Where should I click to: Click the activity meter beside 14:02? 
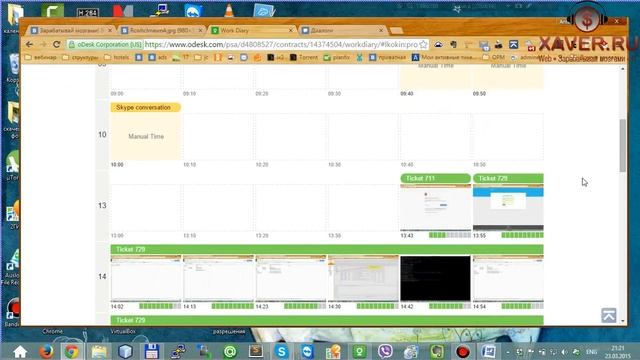click(x=160, y=306)
